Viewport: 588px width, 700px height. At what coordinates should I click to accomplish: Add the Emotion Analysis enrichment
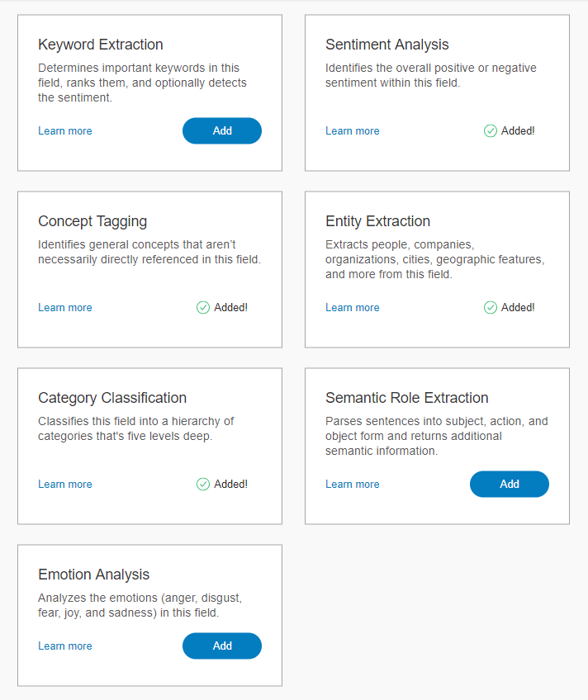click(x=221, y=646)
